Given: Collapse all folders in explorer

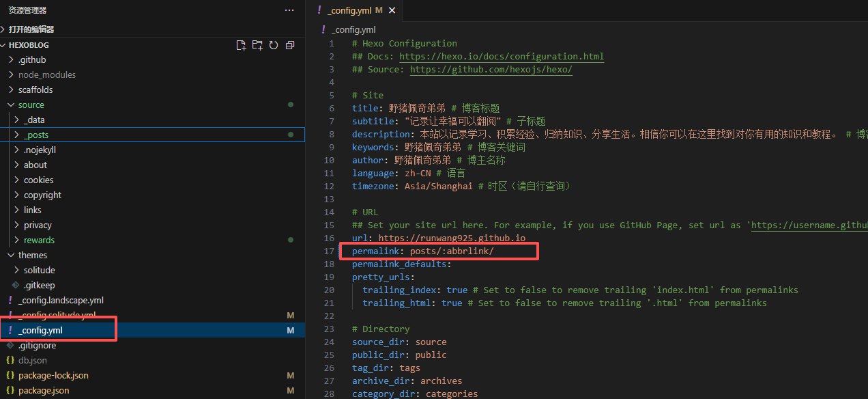Looking at the screenshot, I should pyautogui.click(x=290, y=45).
